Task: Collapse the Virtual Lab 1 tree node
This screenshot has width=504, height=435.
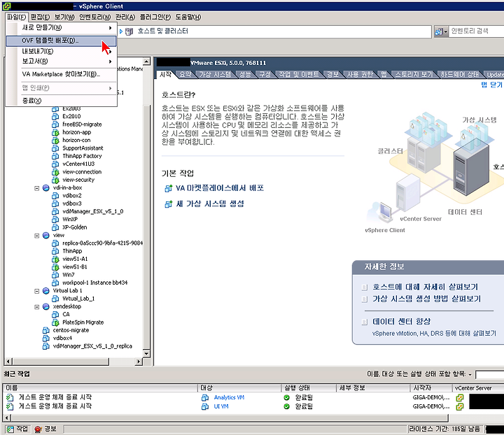Action: (x=36, y=291)
